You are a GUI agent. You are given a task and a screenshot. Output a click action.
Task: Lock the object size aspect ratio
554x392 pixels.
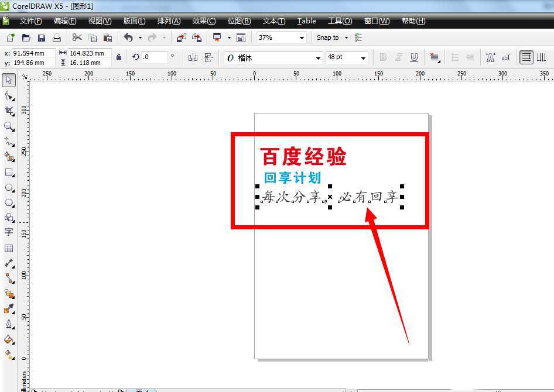[118, 57]
